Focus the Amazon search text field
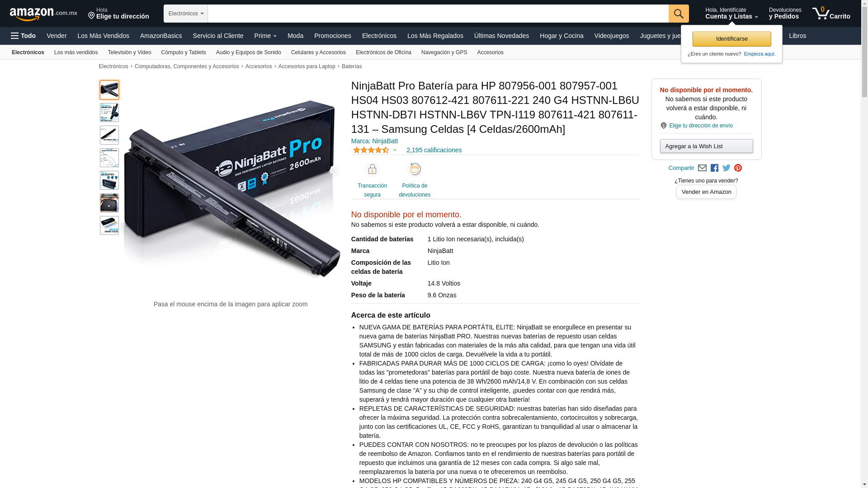Image resolution: width=868 pixels, height=488 pixels. (438, 14)
